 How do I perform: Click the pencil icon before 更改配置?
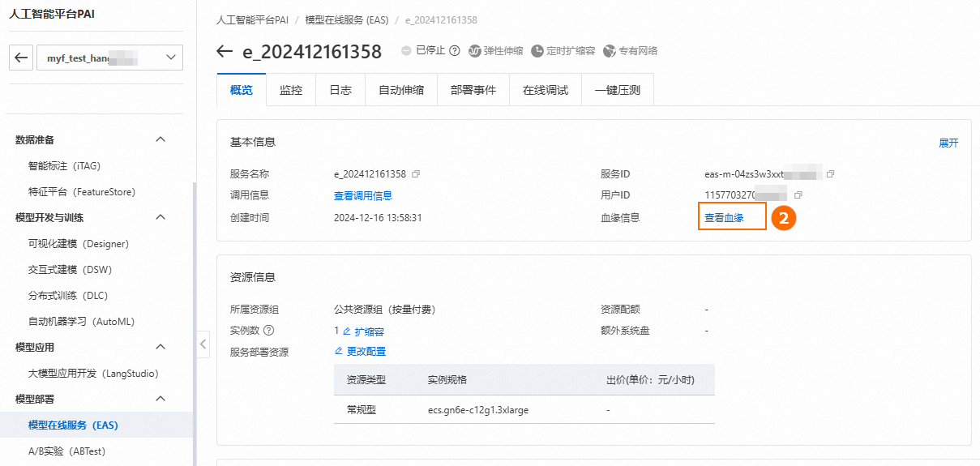[339, 352]
